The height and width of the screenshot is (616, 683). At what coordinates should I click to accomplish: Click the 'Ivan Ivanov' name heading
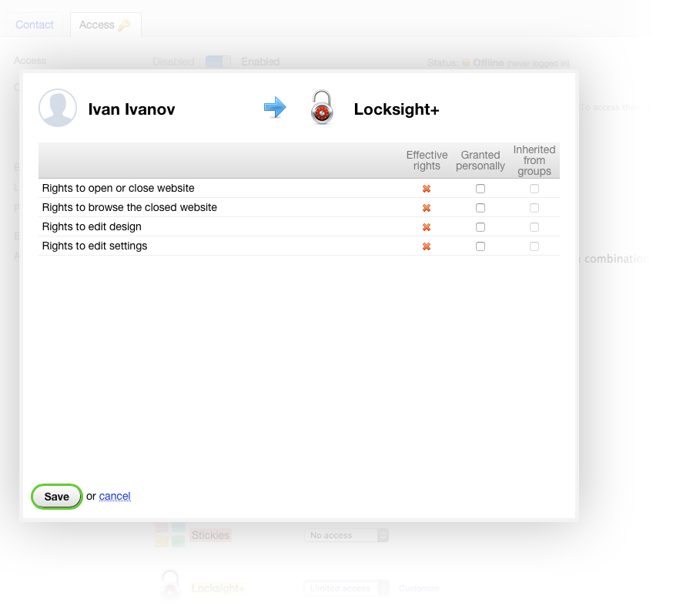132,109
